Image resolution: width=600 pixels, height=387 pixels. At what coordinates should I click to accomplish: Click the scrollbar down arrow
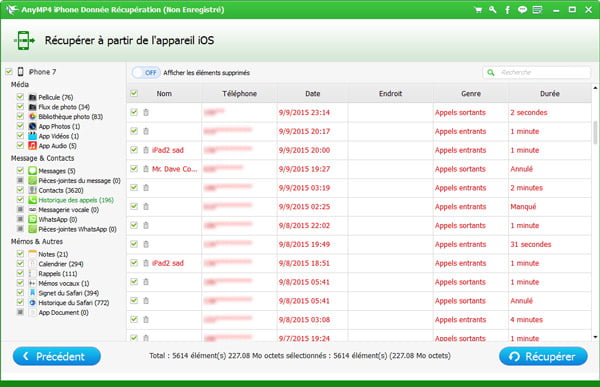(595, 337)
